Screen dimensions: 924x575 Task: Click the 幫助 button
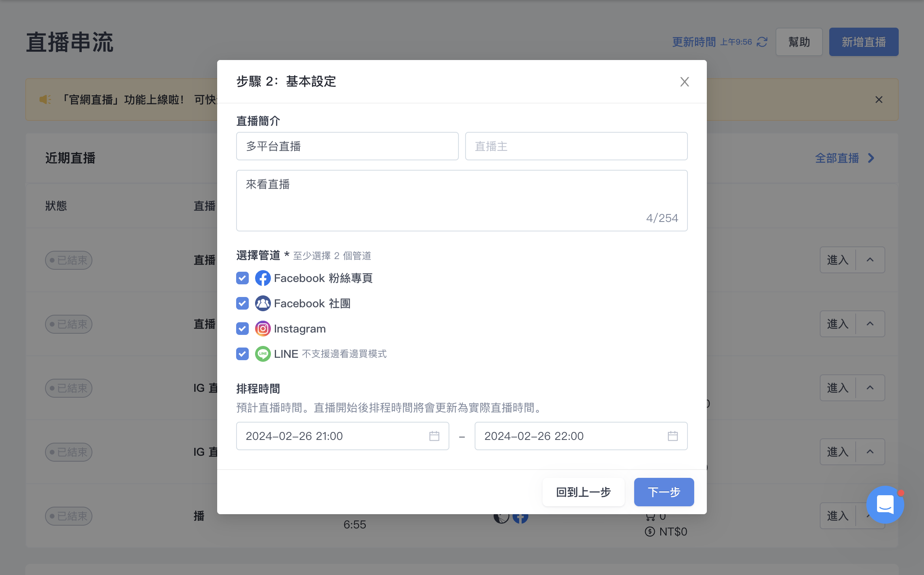(799, 42)
